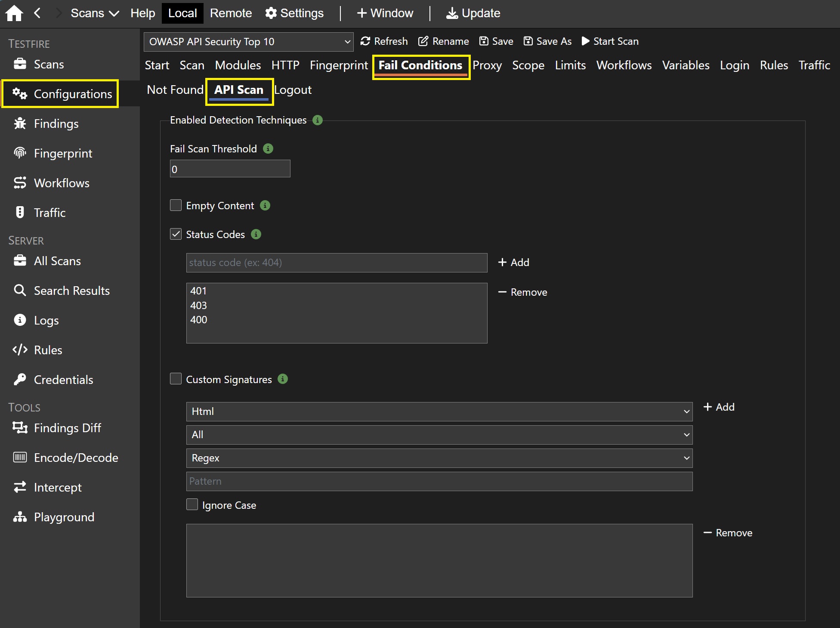Open the Html signature type dropdown
The width and height of the screenshot is (840, 628).
coord(439,411)
